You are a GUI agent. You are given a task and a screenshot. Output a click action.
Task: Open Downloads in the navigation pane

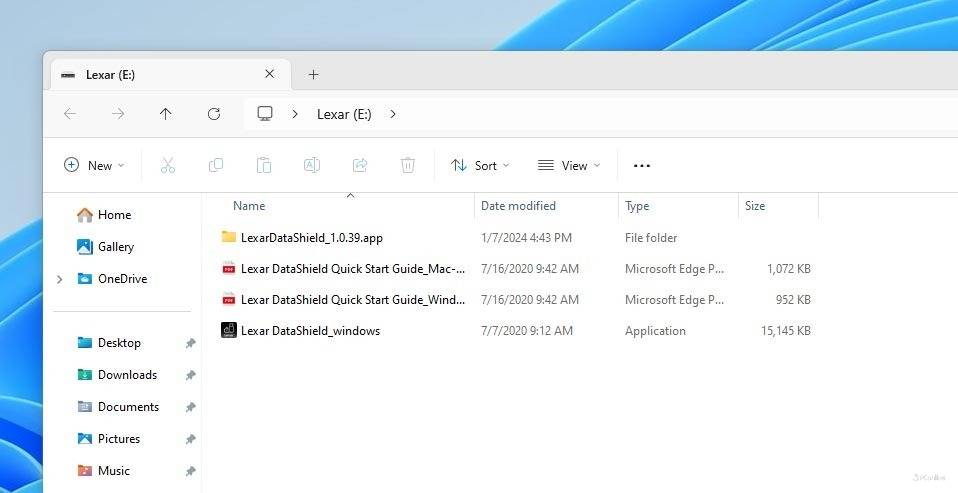coord(127,375)
